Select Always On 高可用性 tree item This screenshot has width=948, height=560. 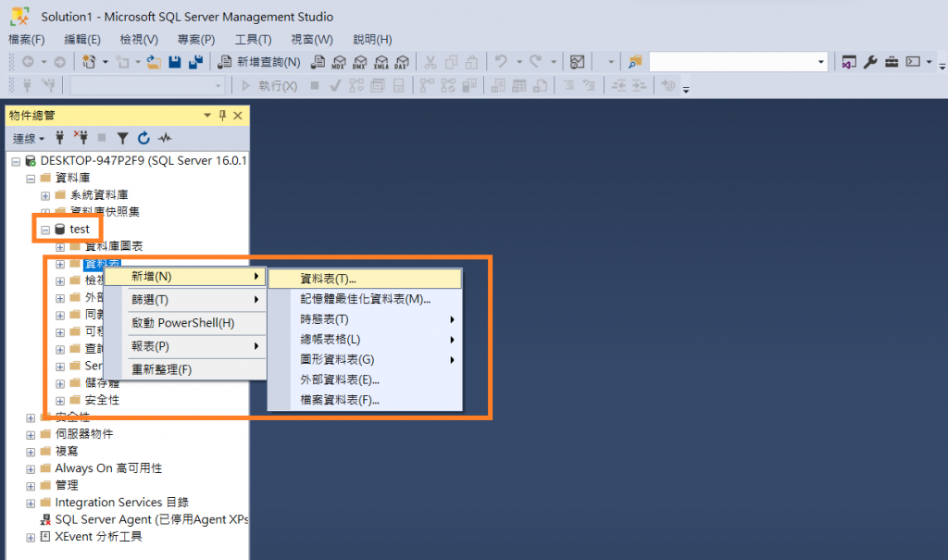tap(108, 468)
